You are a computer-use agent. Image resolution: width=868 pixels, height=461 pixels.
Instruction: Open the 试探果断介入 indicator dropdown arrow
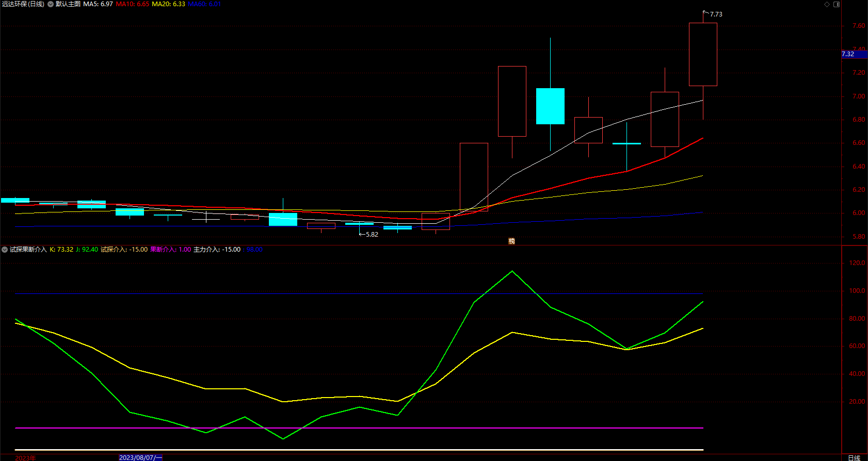pos(5,250)
